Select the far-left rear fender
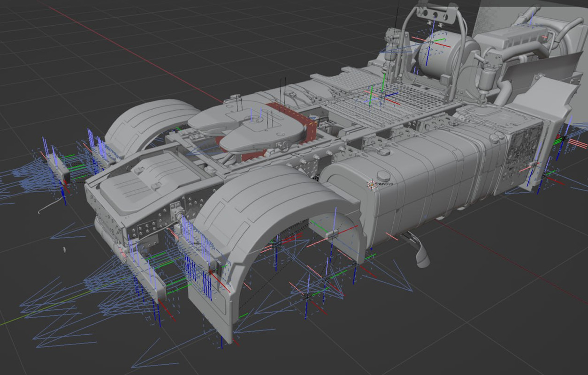Image resolution: width=588 pixels, height=375 pixels. 149,122
